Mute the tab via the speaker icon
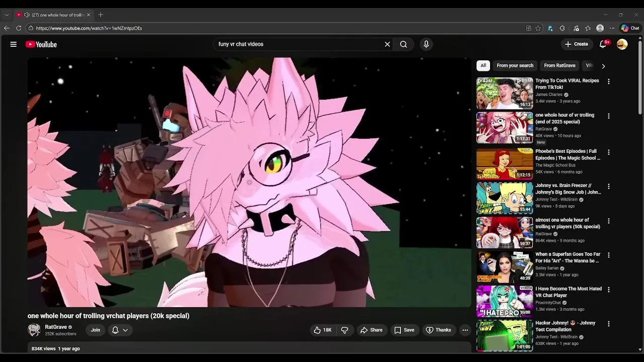 27,15
